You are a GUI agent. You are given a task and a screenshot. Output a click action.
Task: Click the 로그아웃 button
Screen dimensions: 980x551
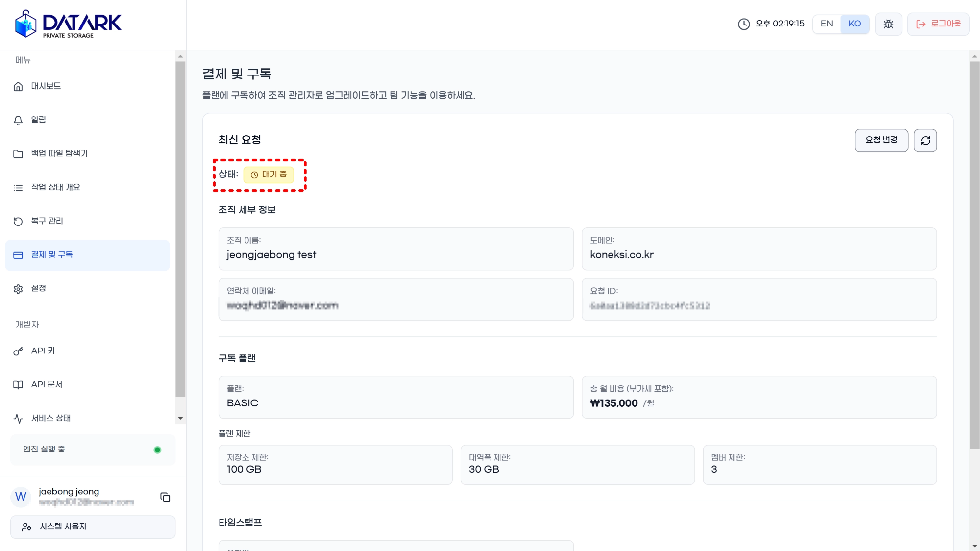[x=938, y=24]
